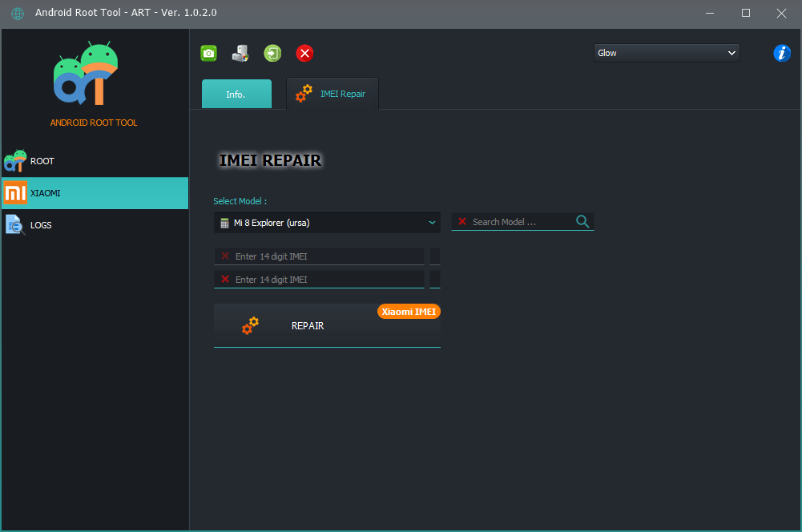802x532 pixels.
Task: Switch to the Info tab
Action: (236, 94)
